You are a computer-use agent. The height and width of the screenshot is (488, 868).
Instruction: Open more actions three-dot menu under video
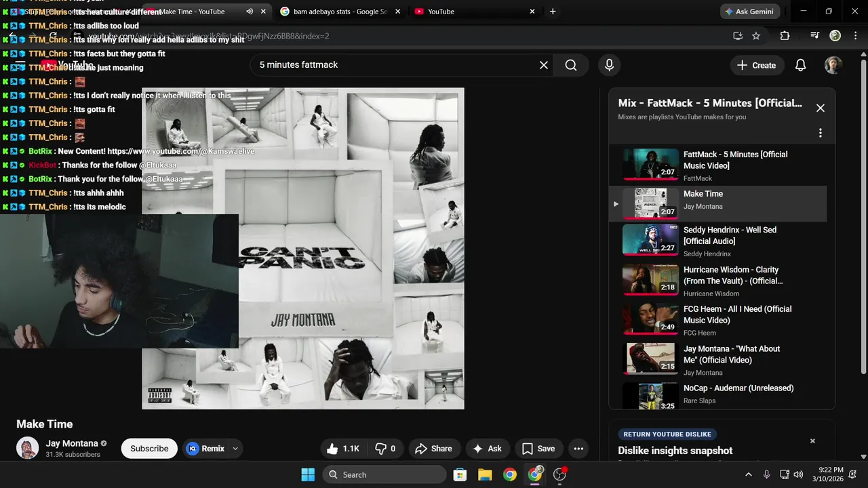578,449
